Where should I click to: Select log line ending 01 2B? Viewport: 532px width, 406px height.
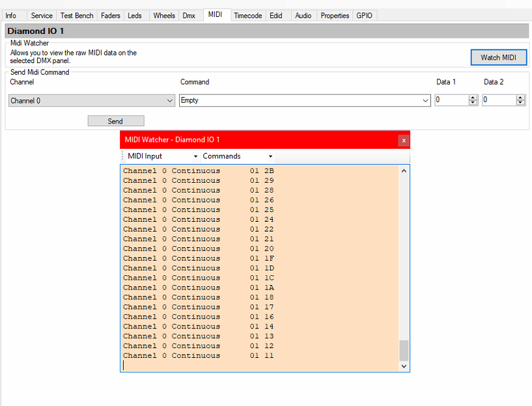199,171
